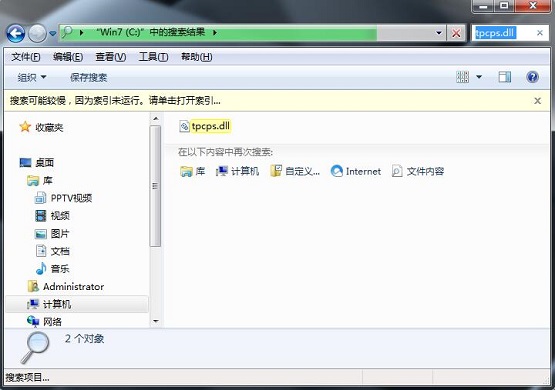
Task: Open the 工具(T) menu
Action: (153, 57)
